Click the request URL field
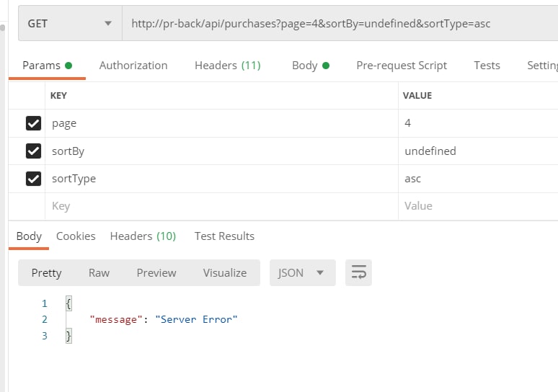 pyautogui.click(x=339, y=24)
